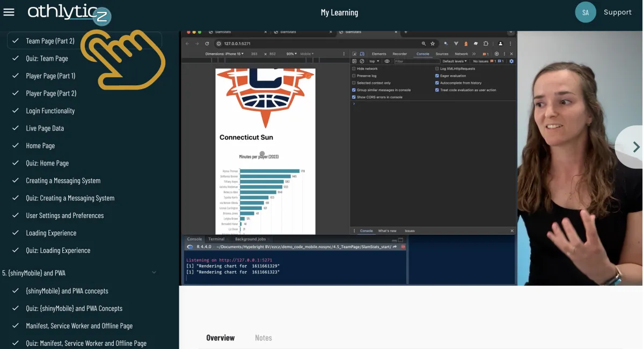Viewport: 644px width, 349px height.
Task: Uncheck Eager evaluation checkbox
Action: [437, 76]
